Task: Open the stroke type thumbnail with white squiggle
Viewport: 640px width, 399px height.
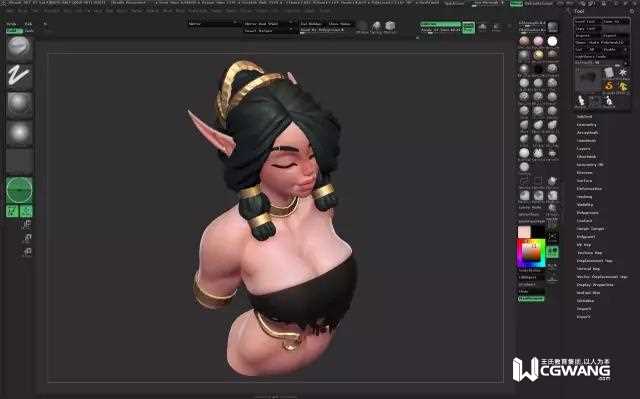Action: [19, 76]
